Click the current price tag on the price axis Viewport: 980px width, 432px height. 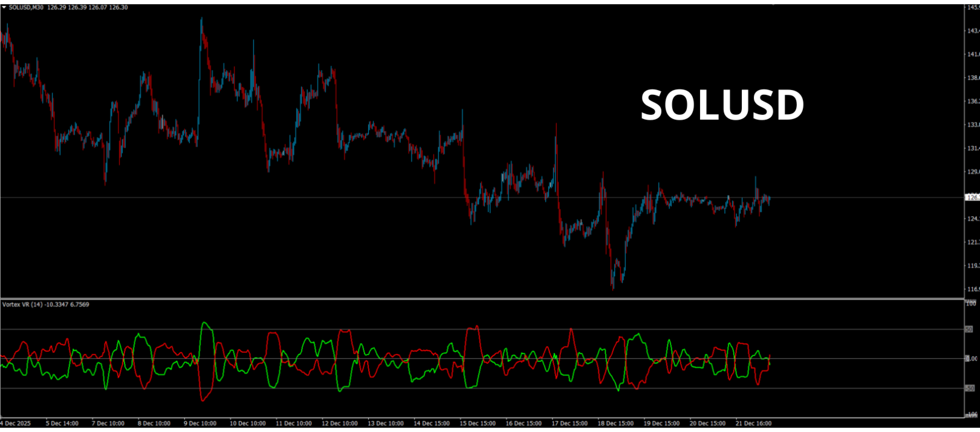point(972,198)
